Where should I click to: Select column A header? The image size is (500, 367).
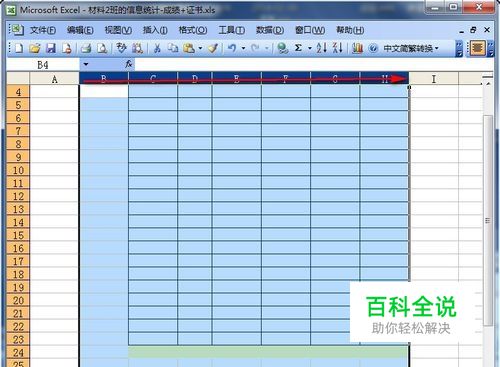[x=54, y=79]
